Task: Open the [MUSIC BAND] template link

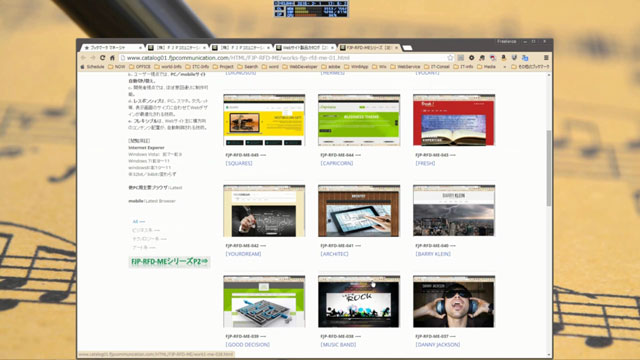Action: 338,344
